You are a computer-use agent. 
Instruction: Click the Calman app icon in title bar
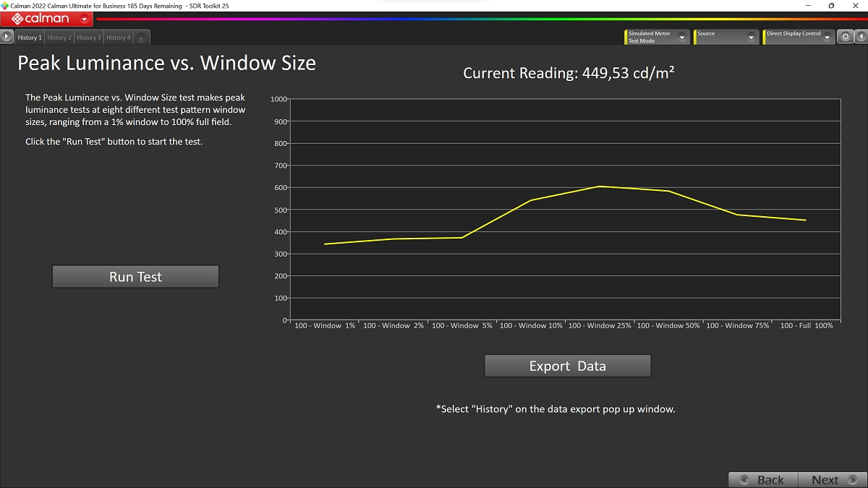[5, 5]
